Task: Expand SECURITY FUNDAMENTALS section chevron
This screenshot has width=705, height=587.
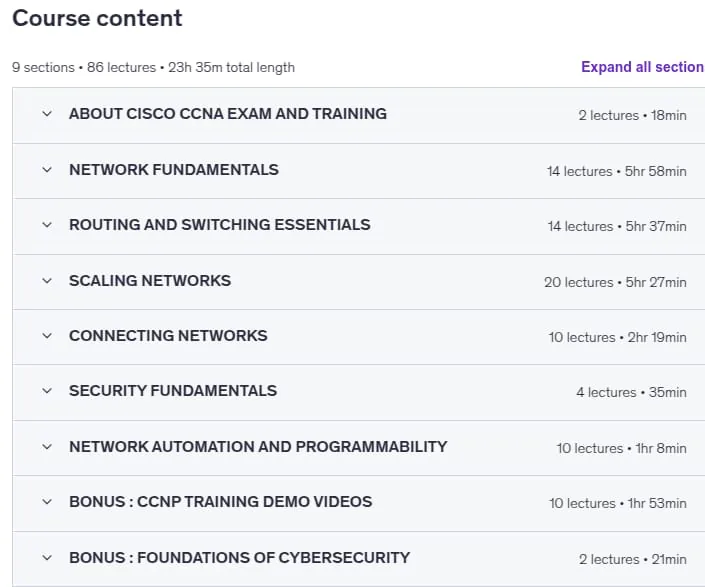Action: click(47, 391)
